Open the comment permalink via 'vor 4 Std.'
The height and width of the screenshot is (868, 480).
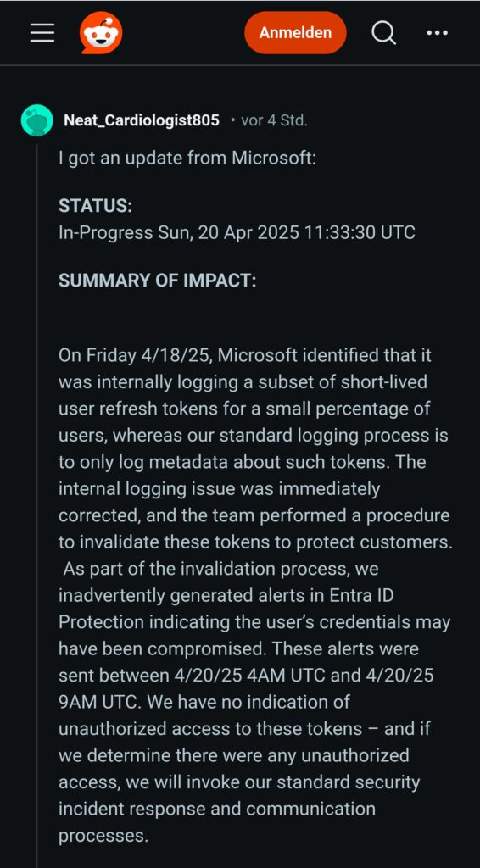click(273, 120)
